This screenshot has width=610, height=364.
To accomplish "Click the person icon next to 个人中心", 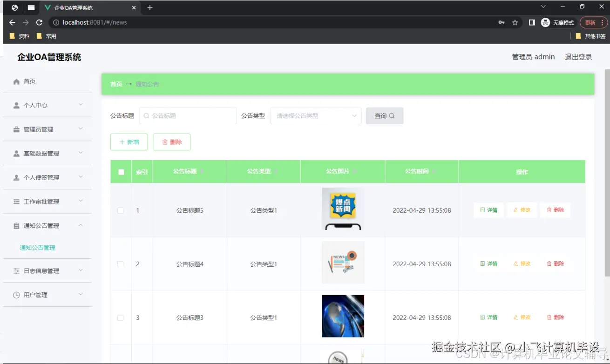I will pos(16,105).
